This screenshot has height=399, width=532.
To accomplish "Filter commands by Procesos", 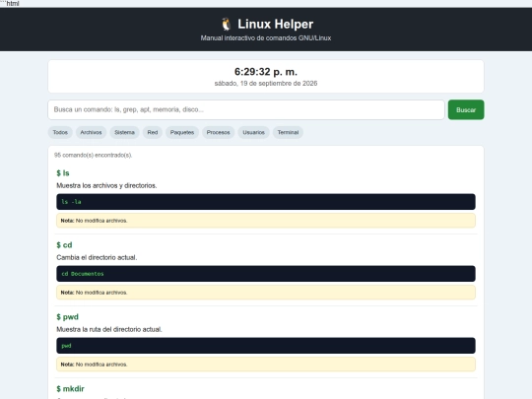I will coord(218,132).
